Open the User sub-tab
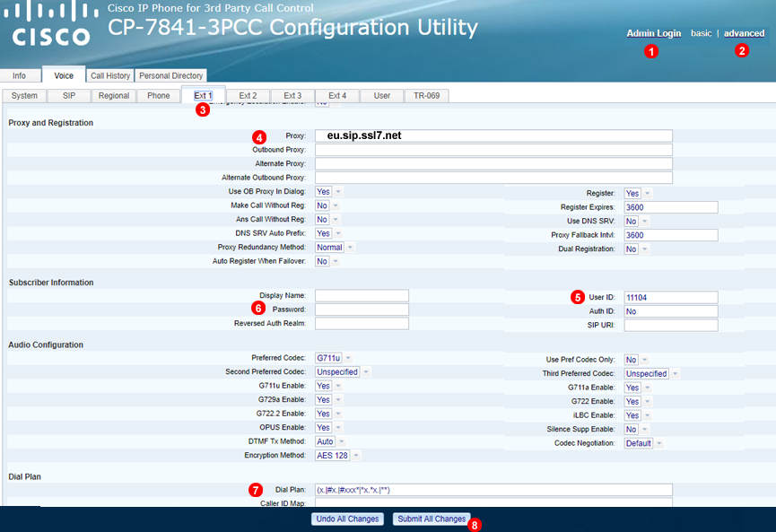The width and height of the screenshot is (776, 532). pos(382,95)
